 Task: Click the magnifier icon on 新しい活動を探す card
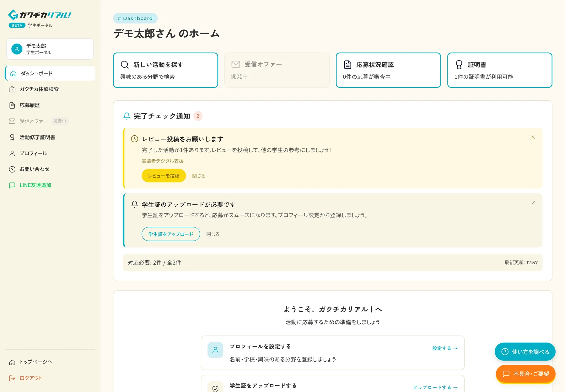[x=125, y=65]
